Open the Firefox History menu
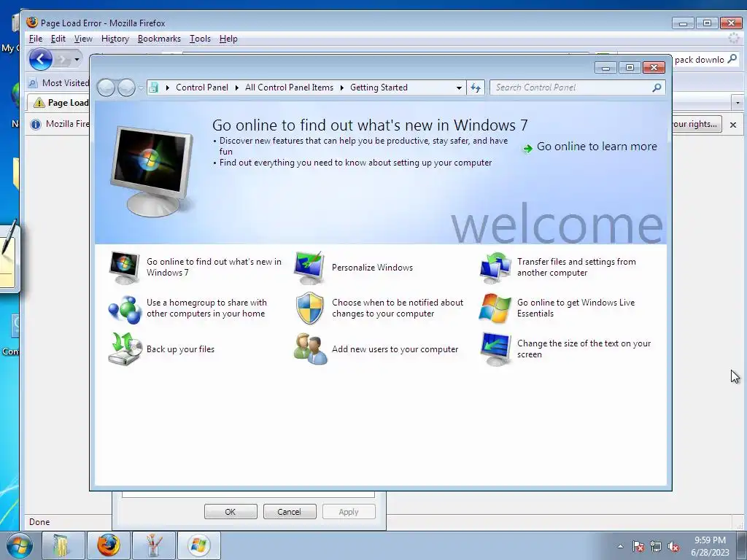This screenshot has width=747, height=560. tap(115, 39)
